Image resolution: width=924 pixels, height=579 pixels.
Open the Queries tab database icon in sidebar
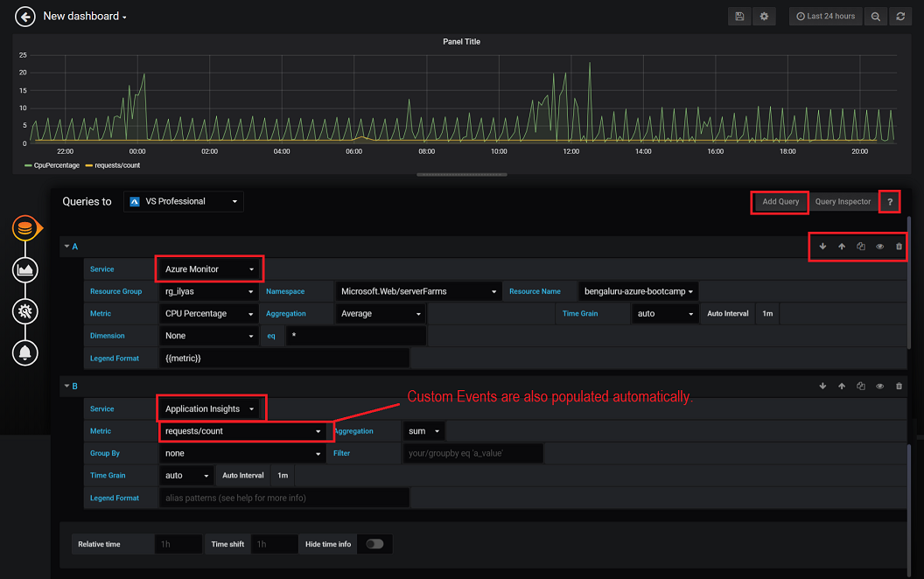(25, 228)
